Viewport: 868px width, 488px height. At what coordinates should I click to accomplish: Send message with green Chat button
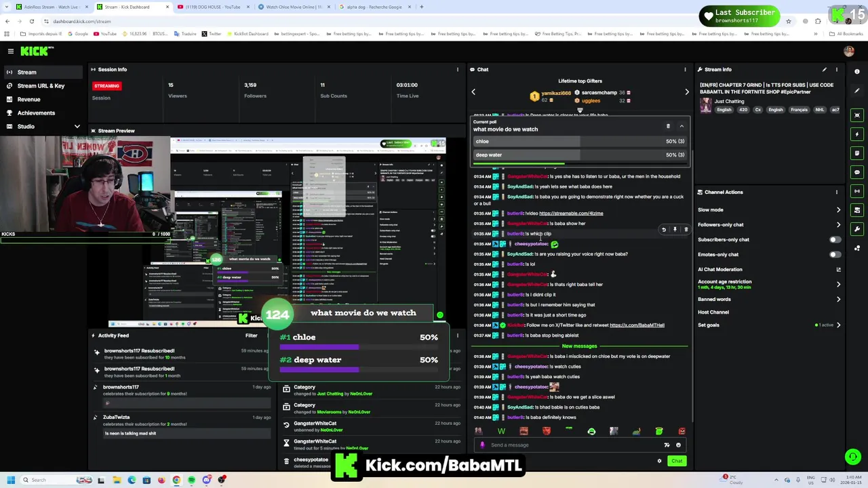(x=677, y=461)
